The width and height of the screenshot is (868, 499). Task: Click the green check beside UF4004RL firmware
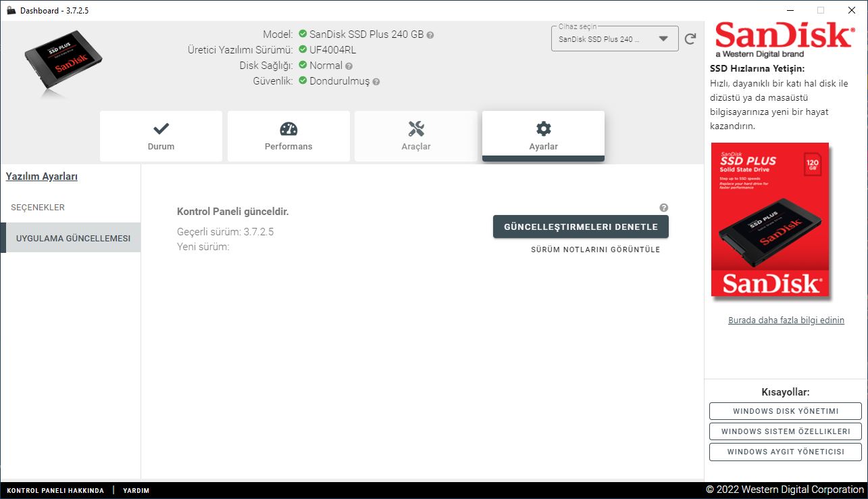coord(303,49)
